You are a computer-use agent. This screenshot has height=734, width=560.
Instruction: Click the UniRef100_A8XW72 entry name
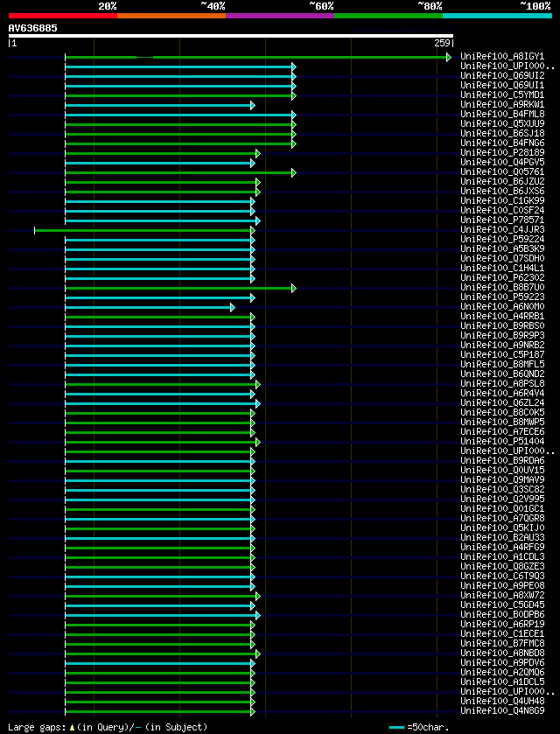[x=502, y=596]
